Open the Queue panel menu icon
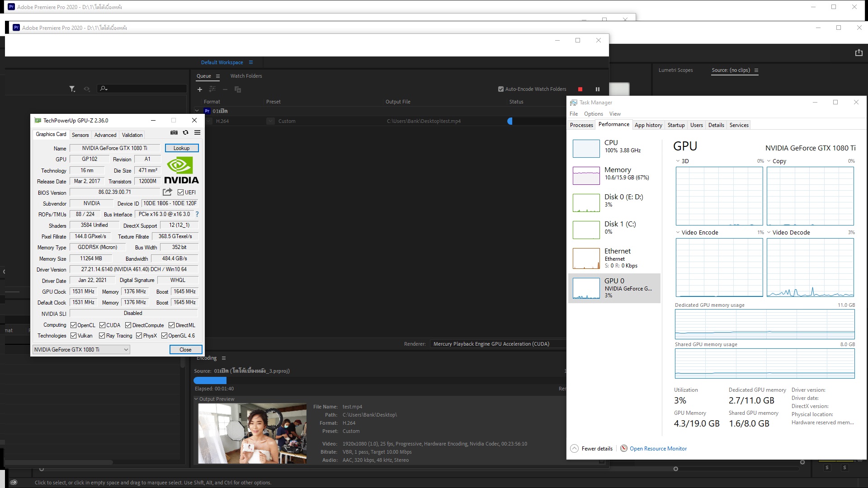The image size is (868, 488). 218,76
